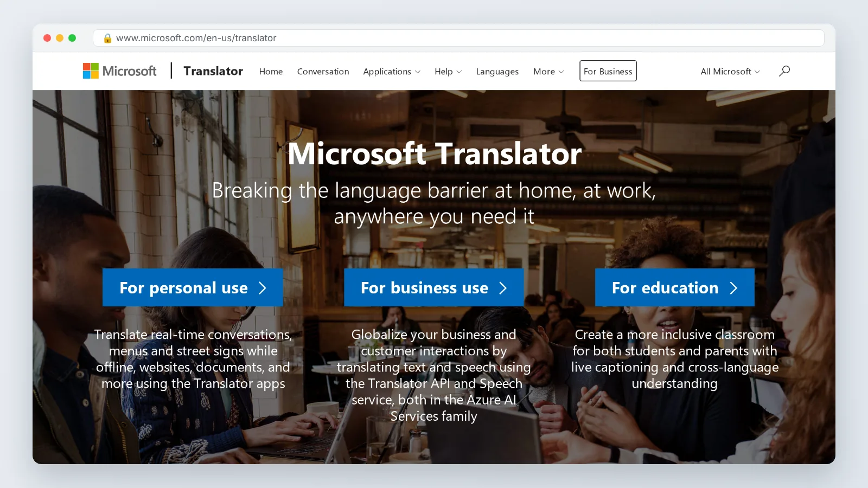Expand the All Microsoft dropdown
868x488 pixels.
(x=730, y=72)
